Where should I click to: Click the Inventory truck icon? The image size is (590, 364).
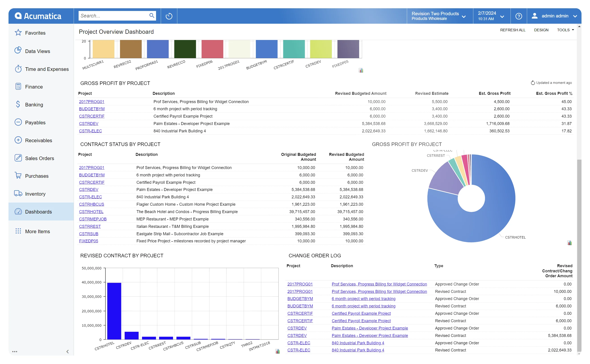click(18, 193)
